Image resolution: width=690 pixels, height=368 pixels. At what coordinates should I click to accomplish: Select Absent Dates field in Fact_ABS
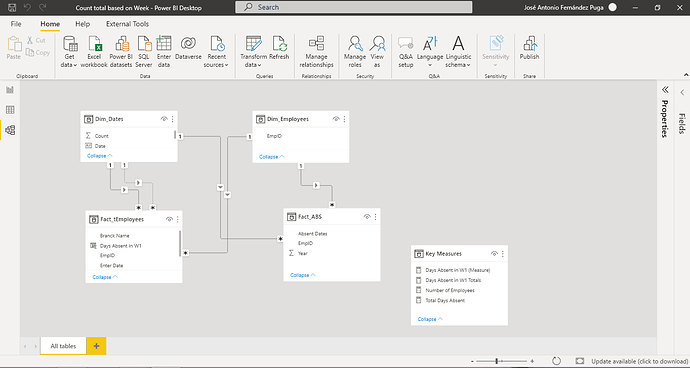click(x=312, y=234)
